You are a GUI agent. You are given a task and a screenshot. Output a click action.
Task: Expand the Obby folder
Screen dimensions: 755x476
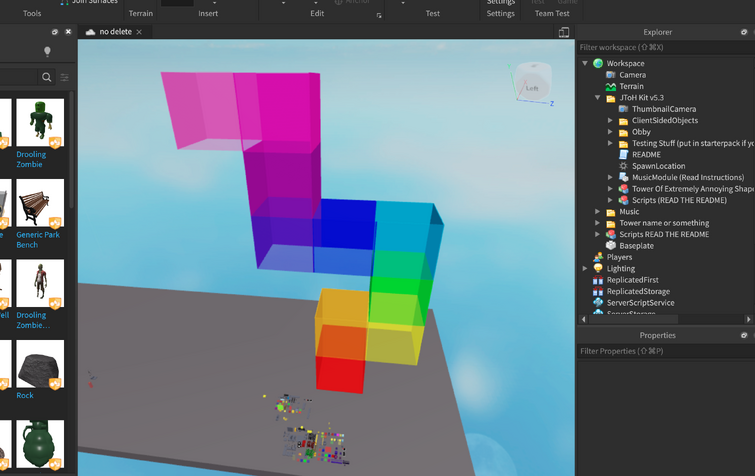610,132
